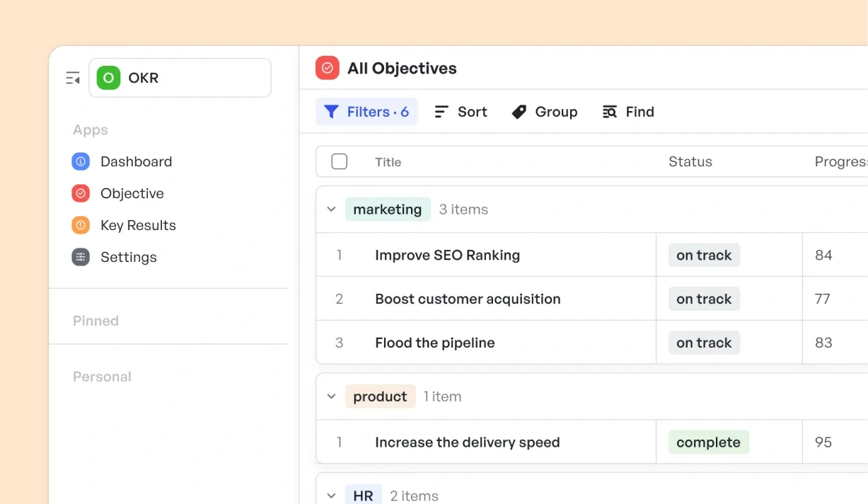
Task: Tick the select-all checkbox in table header
Action: pyautogui.click(x=340, y=161)
